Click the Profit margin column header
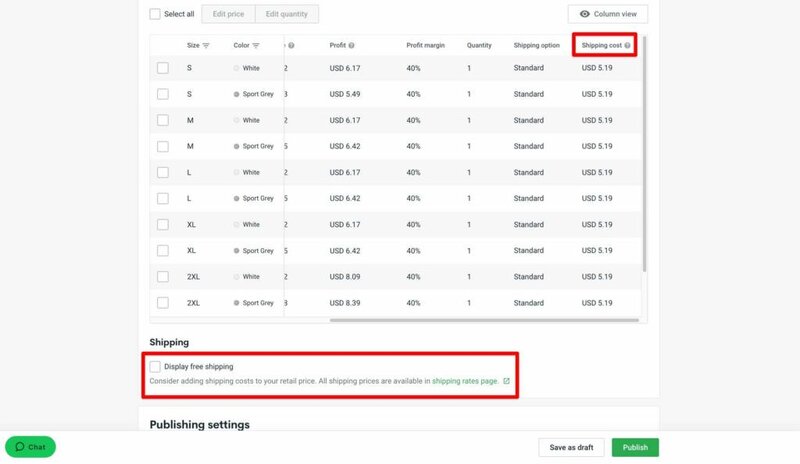The width and height of the screenshot is (800, 464). coord(426,45)
